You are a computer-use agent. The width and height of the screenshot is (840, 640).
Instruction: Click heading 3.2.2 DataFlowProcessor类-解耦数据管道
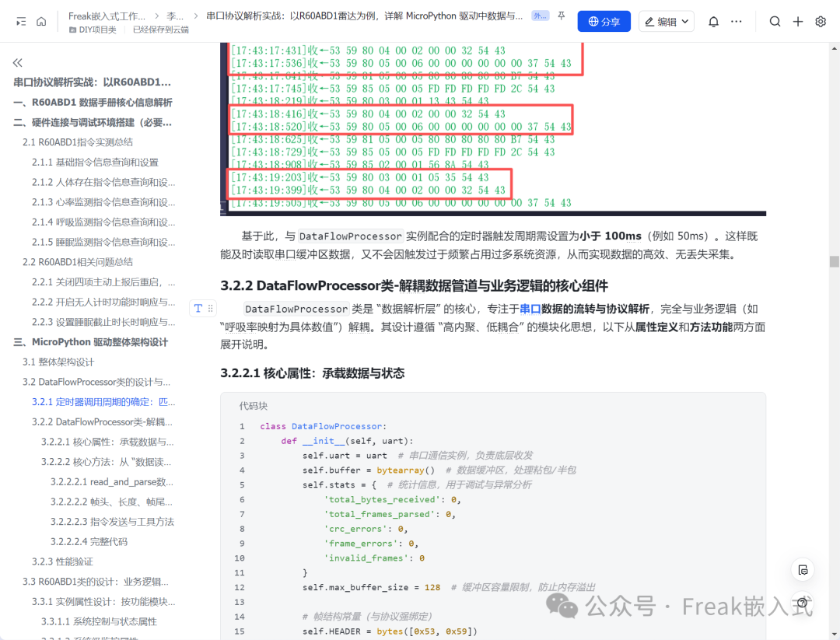tap(414, 285)
